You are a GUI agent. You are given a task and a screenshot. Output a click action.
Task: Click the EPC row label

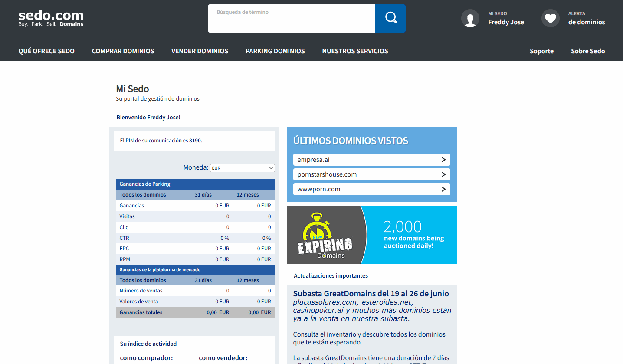click(124, 249)
